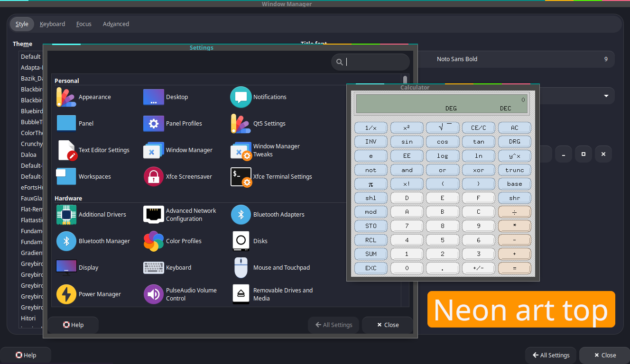The height and width of the screenshot is (364, 630).
Task: Click the calculator equals button
Action: tap(515, 268)
